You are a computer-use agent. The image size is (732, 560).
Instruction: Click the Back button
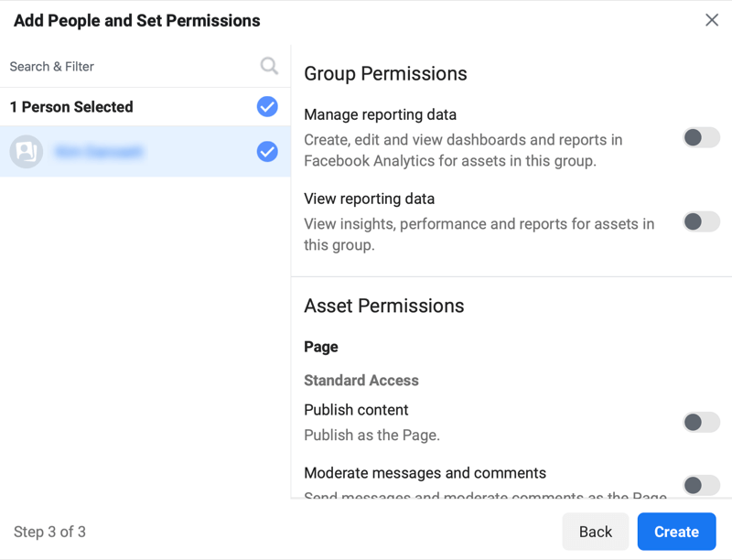coord(596,532)
